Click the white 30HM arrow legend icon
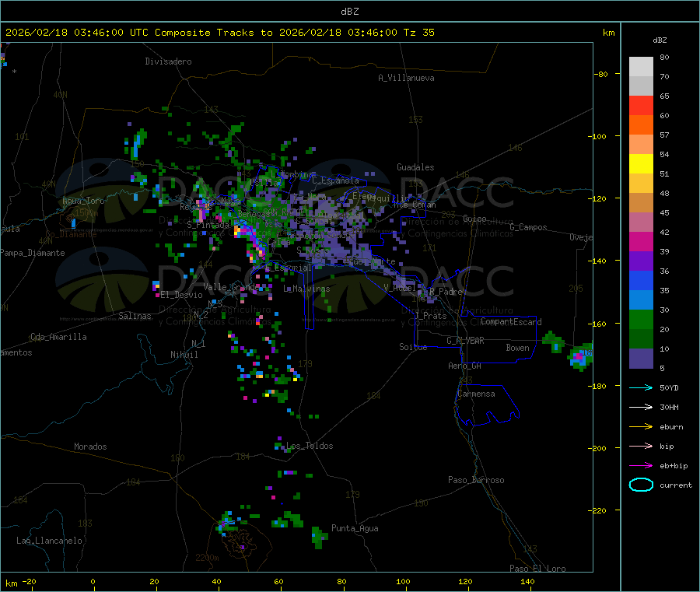 641,407
